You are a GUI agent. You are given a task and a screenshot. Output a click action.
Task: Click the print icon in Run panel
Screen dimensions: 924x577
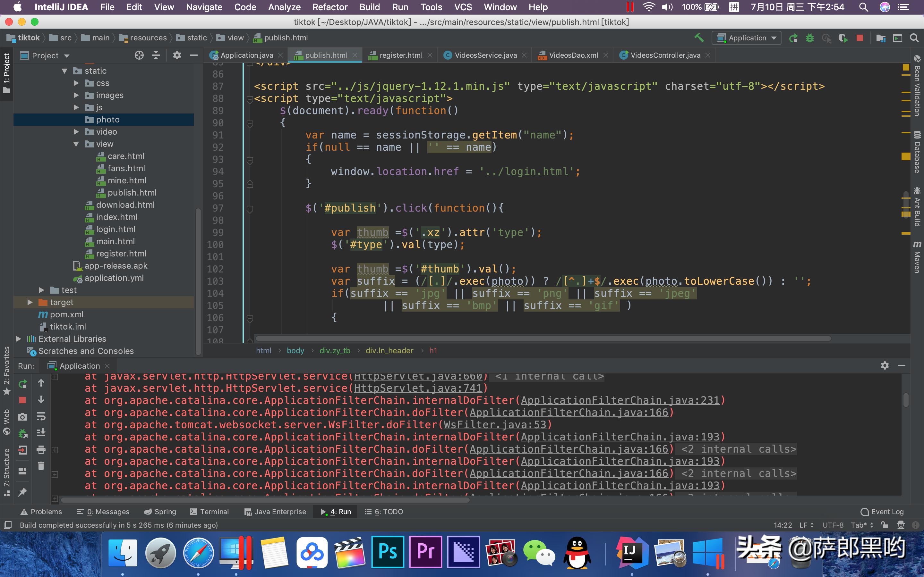(41, 449)
